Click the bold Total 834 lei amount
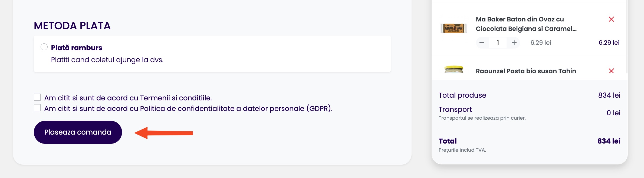 609,141
